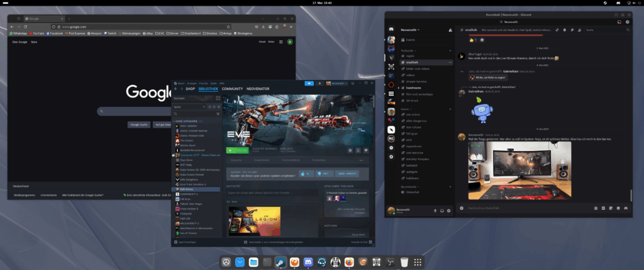This screenshot has width=644, height=270.
Task: Launch Discord from the dock
Action: (308, 262)
